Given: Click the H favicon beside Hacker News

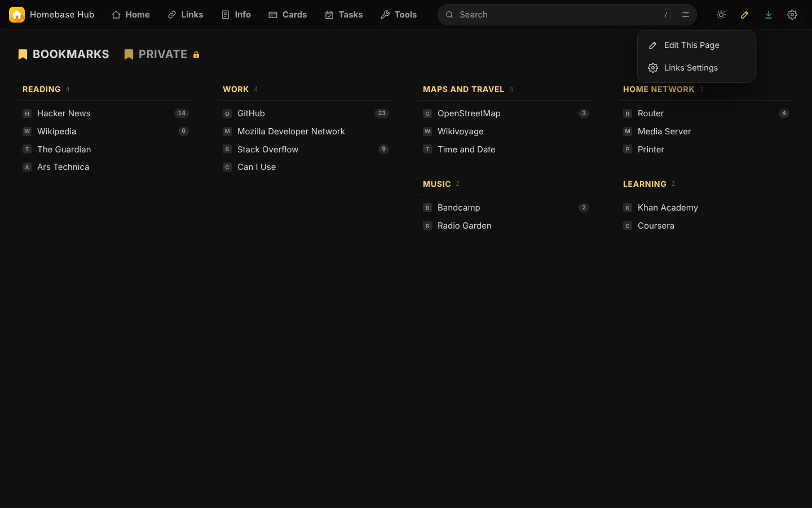Looking at the screenshot, I should [x=27, y=113].
